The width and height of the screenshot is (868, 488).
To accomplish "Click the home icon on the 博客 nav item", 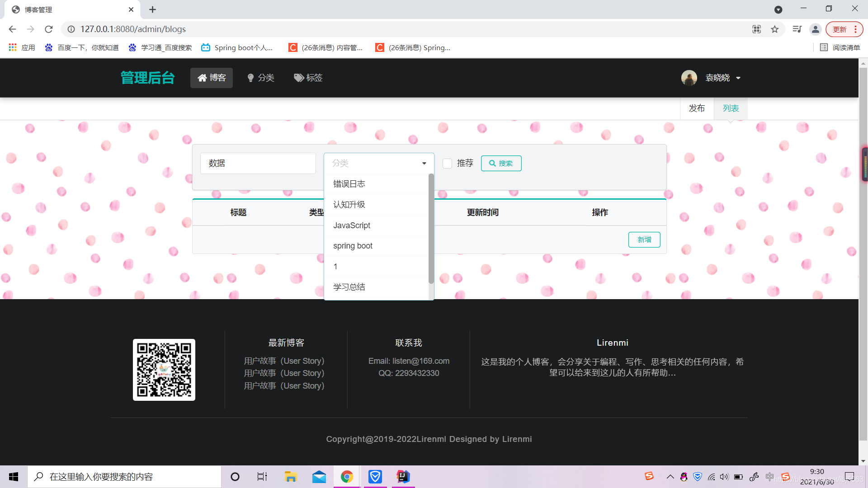I will coord(203,78).
